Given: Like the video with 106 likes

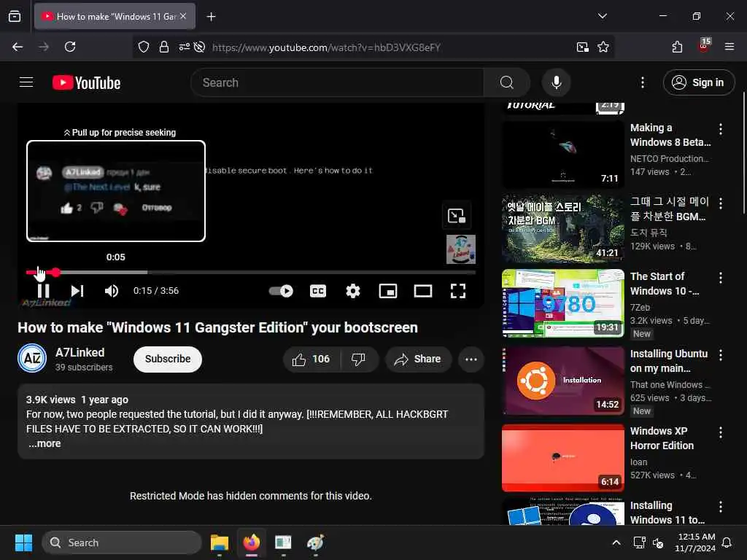Looking at the screenshot, I should (311, 359).
